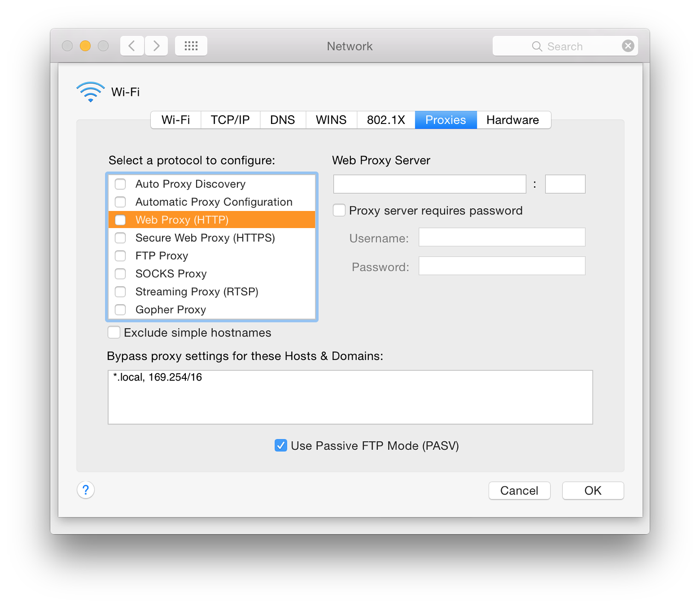Click the help question mark button
Screen dimensions: 700x606
(x=86, y=490)
